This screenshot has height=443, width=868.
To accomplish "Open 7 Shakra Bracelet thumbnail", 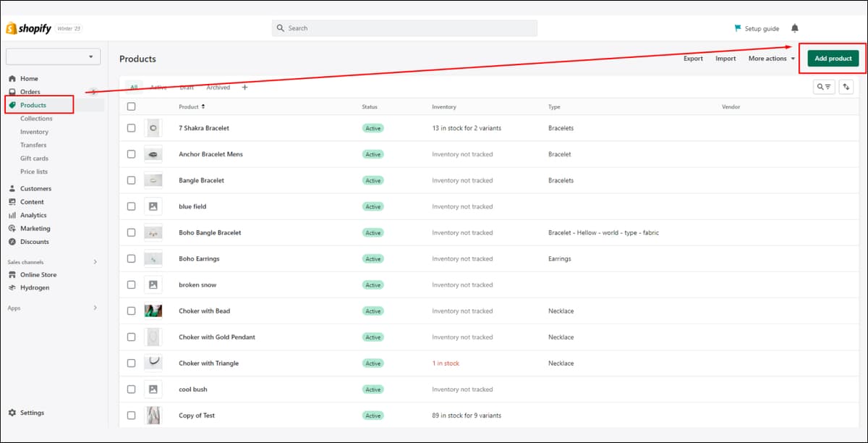I will [153, 128].
